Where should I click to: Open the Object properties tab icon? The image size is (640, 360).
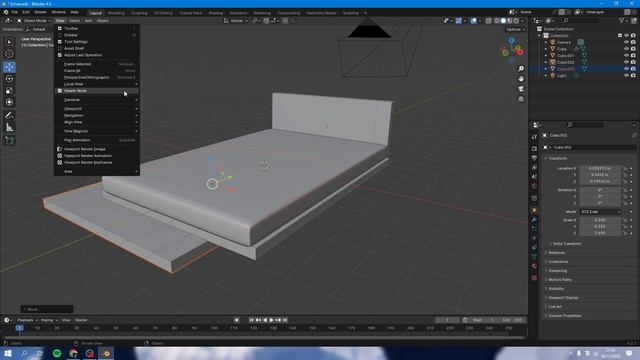coord(534,211)
